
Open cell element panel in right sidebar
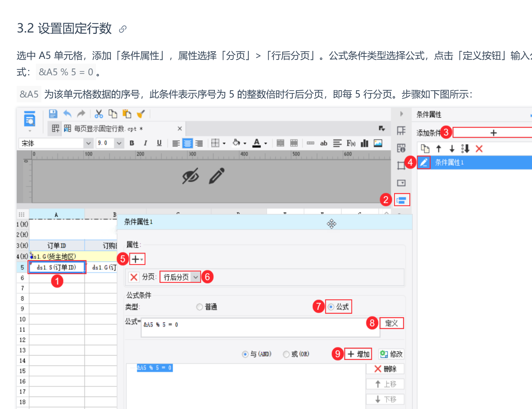click(x=401, y=131)
